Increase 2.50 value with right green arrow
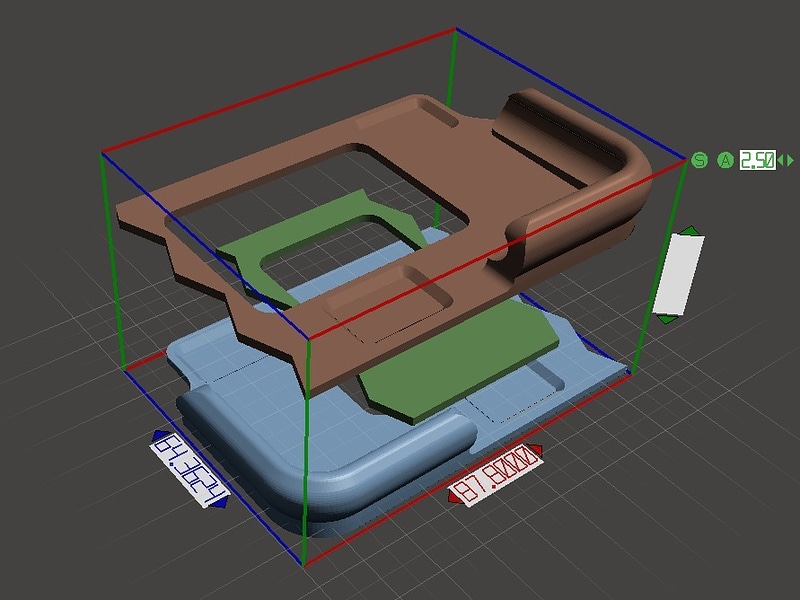The width and height of the screenshot is (800, 600). (790, 160)
